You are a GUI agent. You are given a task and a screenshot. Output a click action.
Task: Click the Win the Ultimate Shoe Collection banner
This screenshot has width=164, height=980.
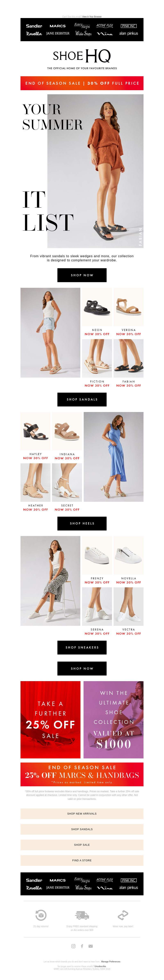113,719
